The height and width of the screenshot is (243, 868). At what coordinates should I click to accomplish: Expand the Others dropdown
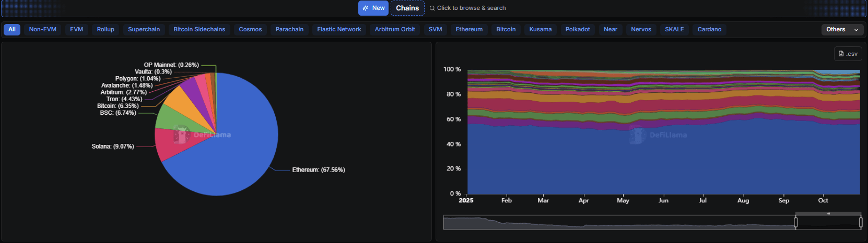(842, 30)
